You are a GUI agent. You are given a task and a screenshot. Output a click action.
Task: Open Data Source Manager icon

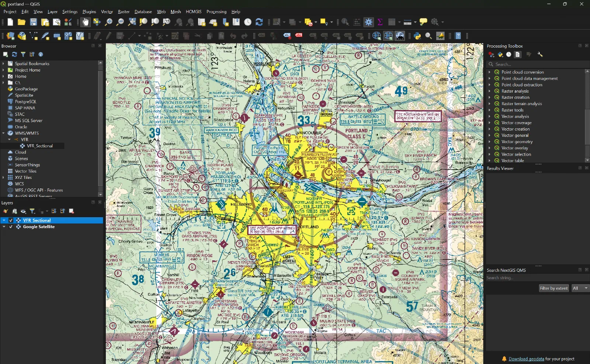coord(10,36)
